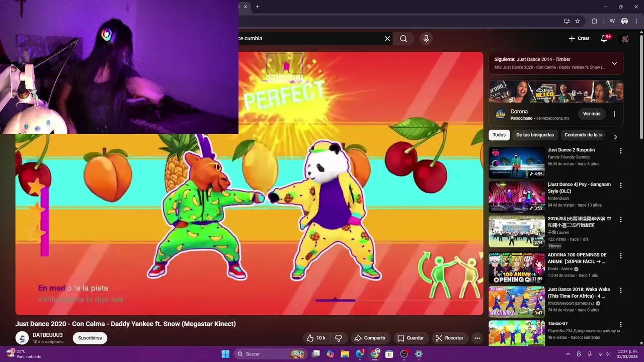Open the YouTube account avatar menu
Viewport: 644px width, 362px height.
(x=624, y=38)
